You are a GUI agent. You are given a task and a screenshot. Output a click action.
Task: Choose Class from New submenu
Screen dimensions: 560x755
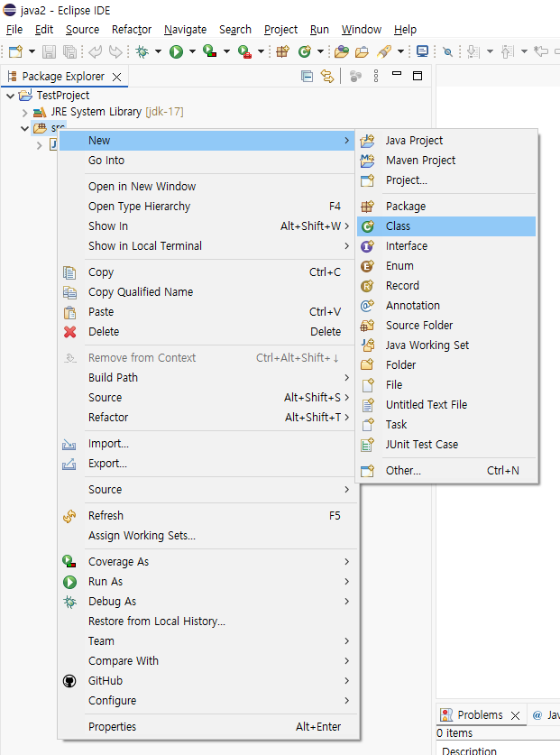(446, 226)
